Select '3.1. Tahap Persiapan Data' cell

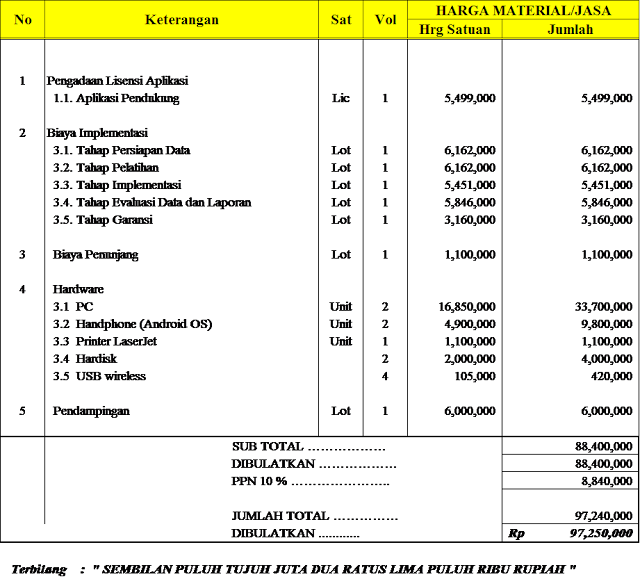pyautogui.click(x=122, y=151)
